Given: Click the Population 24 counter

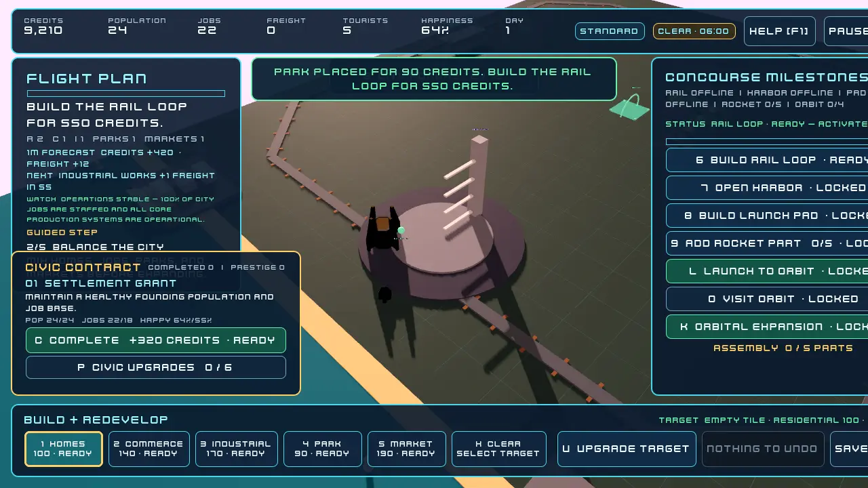Looking at the screenshot, I should coord(137,26).
